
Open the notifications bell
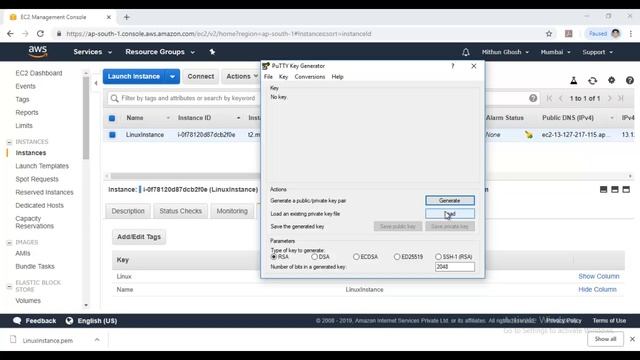tap(466, 52)
